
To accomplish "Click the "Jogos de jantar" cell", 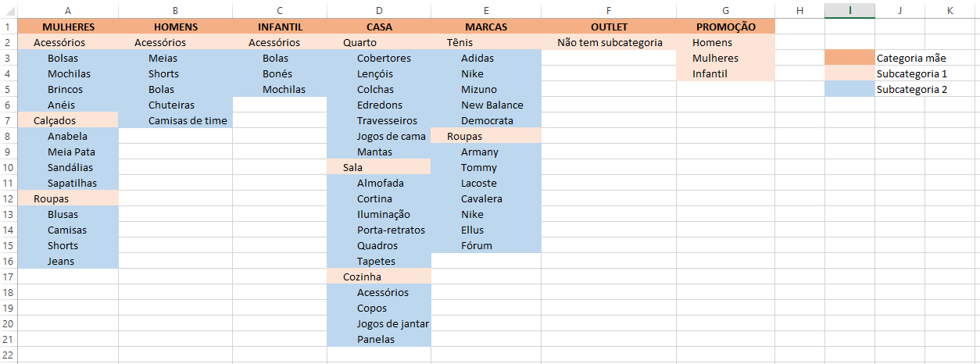I will click(392, 323).
